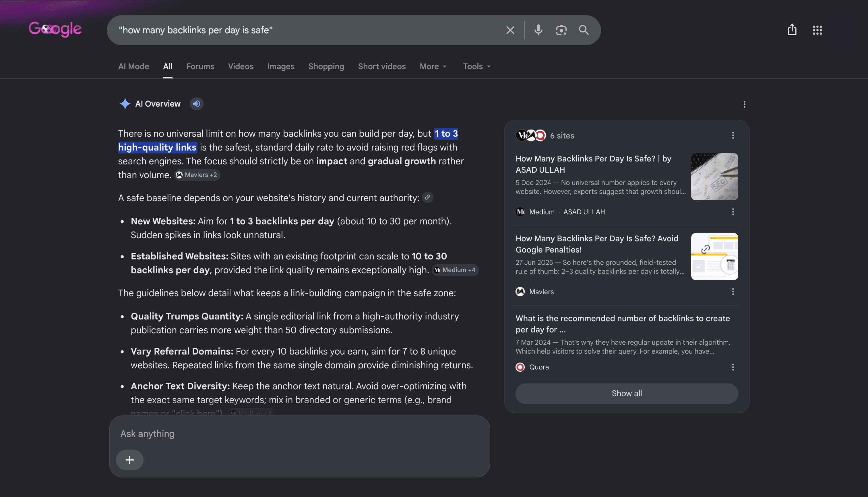Click the Google logo
868x497 pixels.
tap(55, 29)
